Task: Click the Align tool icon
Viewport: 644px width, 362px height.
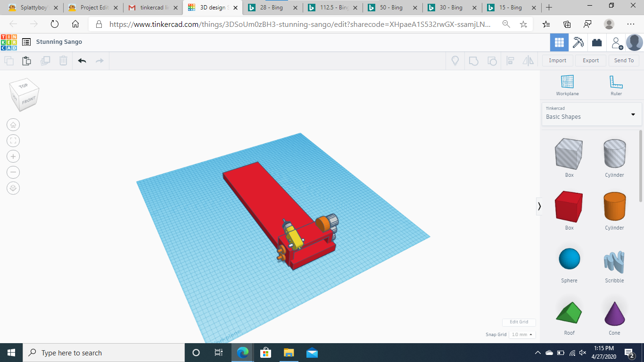Action: tap(510, 61)
